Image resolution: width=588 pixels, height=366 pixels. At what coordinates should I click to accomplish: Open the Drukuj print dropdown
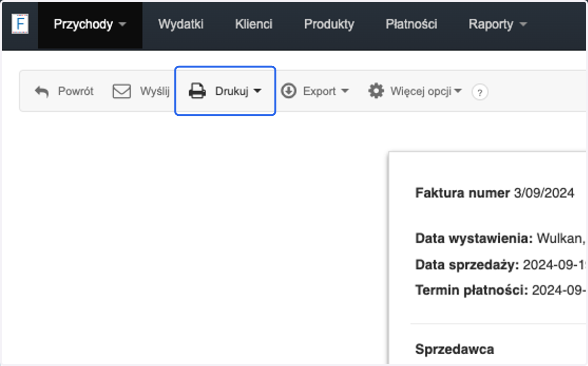click(x=225, y=91)
